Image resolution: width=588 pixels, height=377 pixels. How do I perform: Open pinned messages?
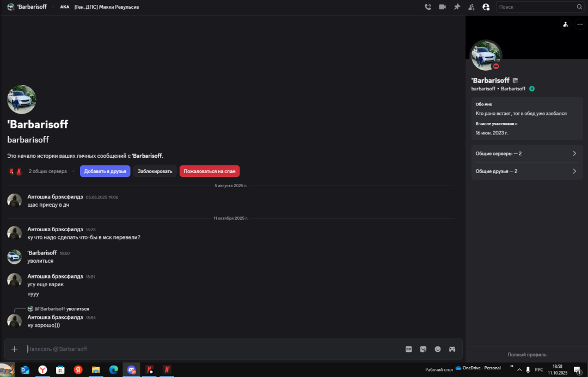(x=457, y=7)
